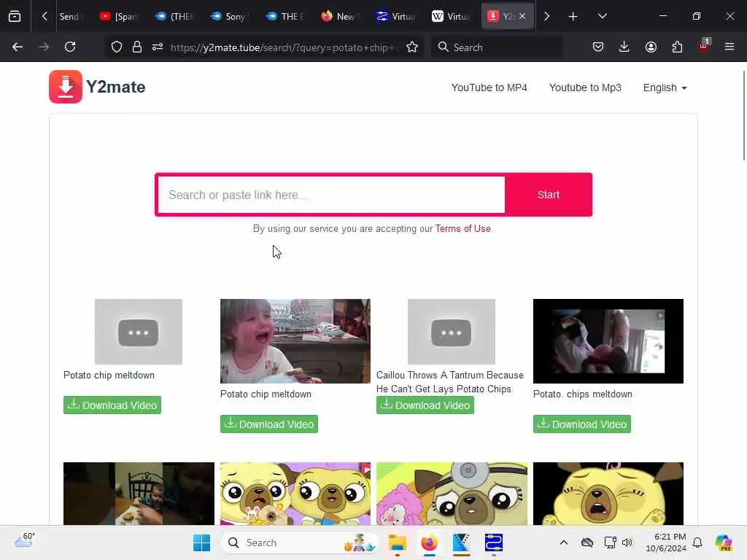Click the Start button

coord(549,195)
